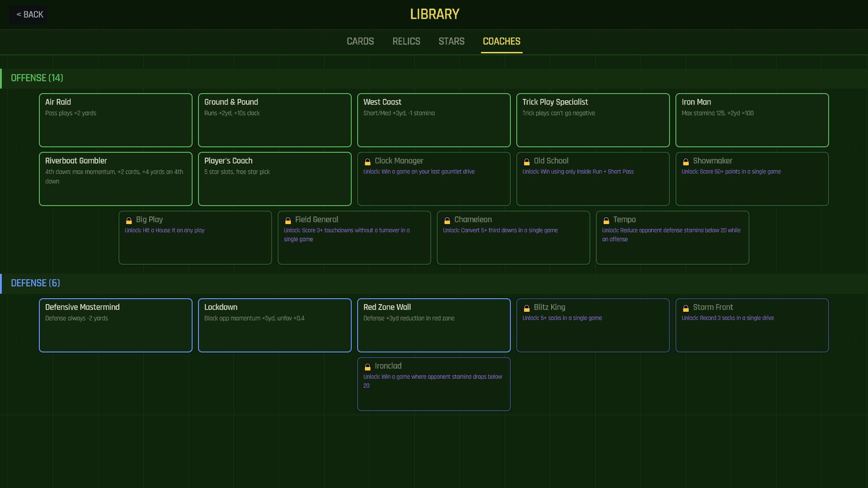Expand the OFFENSE section header
This screenshot has width=868, height=488.
[x=36, y=78]
